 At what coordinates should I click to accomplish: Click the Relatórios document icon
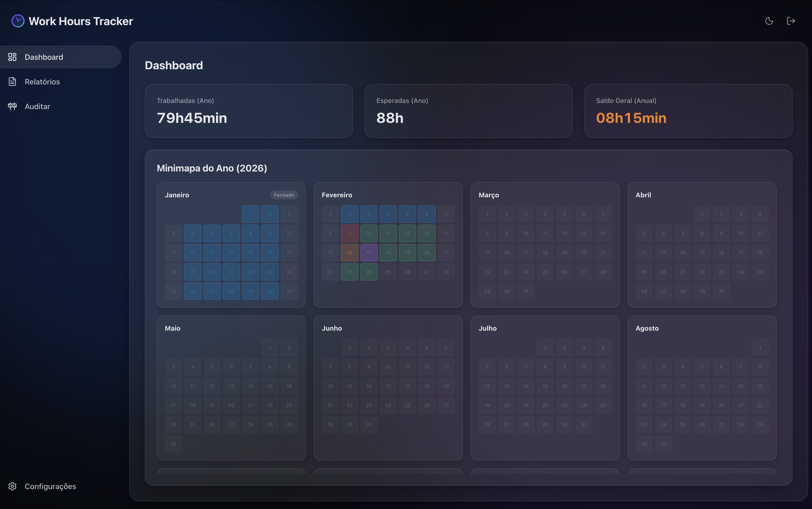13,81
